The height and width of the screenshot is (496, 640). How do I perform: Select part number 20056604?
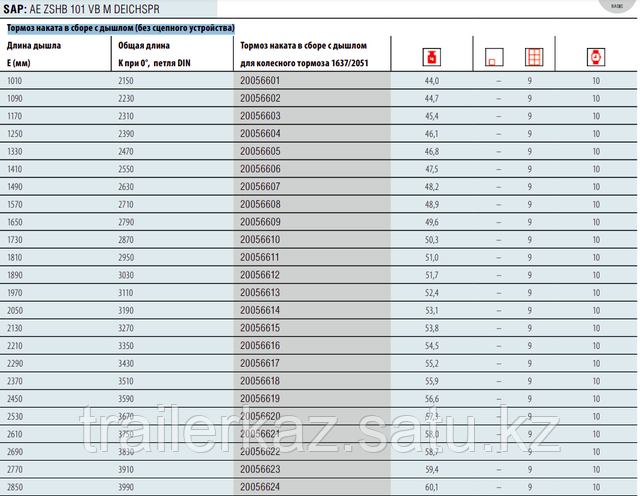[x=260, y=134]
